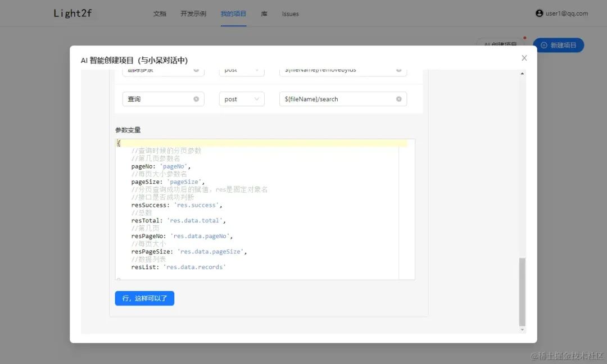Close the AI 智能创建项目 dialog
This screenshot has width=607, height=364.
click(x=524, y=58)
